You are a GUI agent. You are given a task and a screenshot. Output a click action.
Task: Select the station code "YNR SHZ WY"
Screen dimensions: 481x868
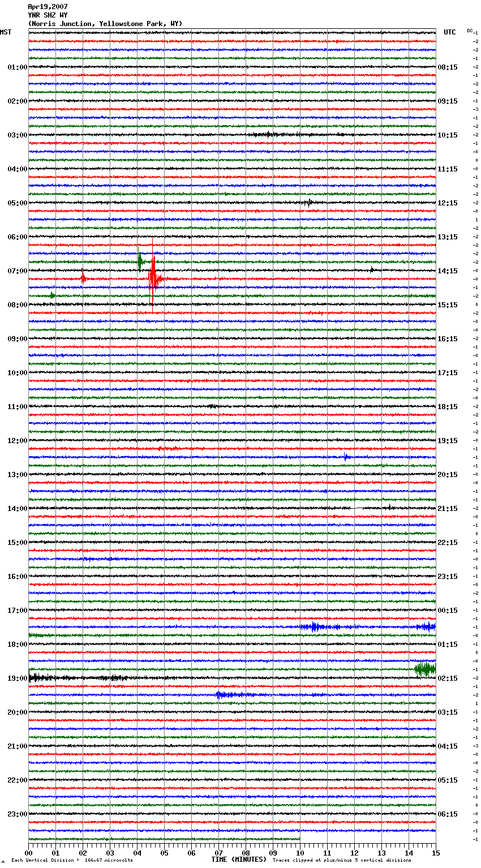48,15
